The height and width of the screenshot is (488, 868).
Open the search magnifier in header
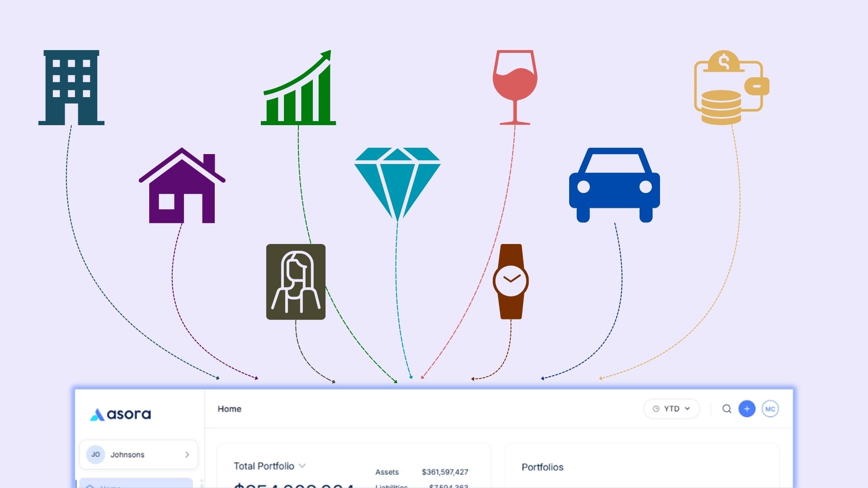click(x=726, y=409)
